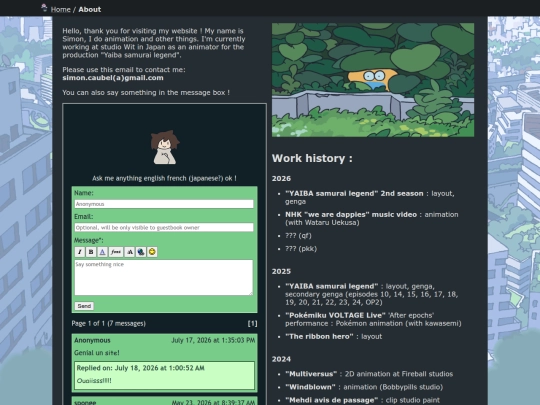
Task: Open the jungle illustration image
Action: (373, 80)
